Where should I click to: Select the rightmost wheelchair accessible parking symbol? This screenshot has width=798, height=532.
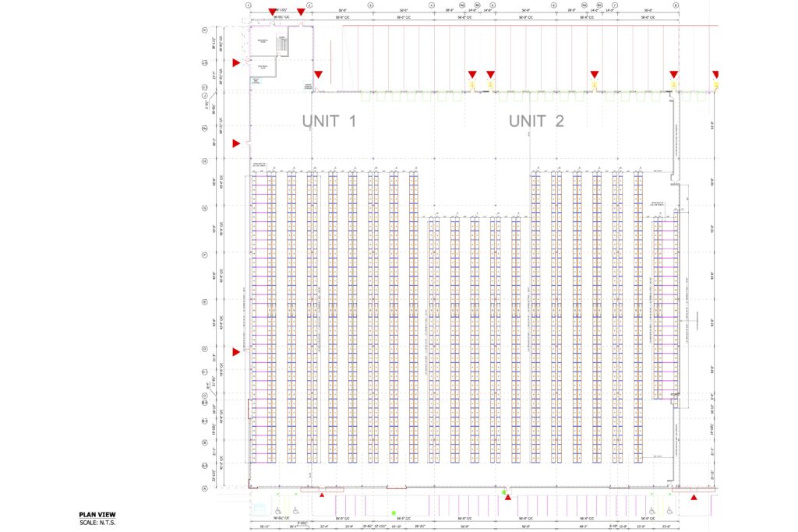point(652,510)
